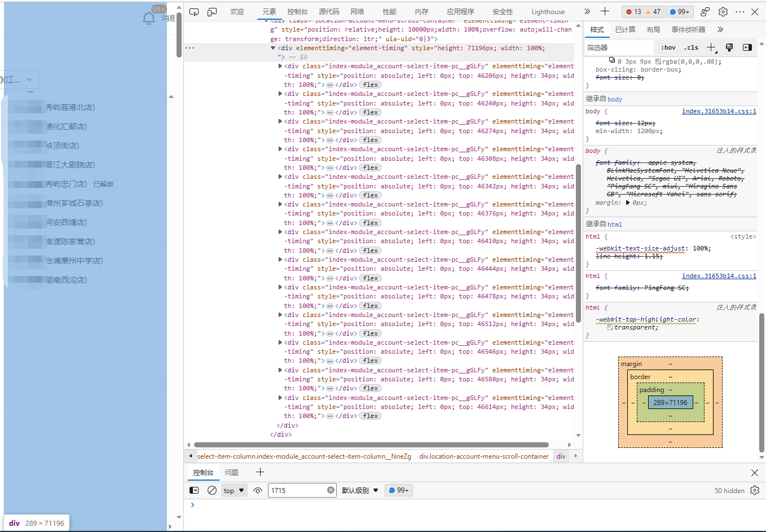Switch to the 网络 tab
The height and width of the screenshot is (532, 766).
pyautogui.click(x=357, y=11)
